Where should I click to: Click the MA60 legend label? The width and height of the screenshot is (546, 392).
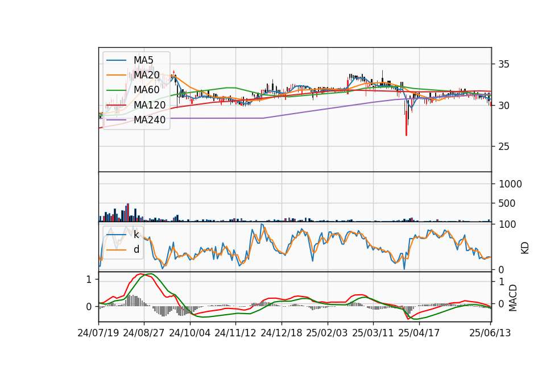pyautogui.click(x=147, y=90)
